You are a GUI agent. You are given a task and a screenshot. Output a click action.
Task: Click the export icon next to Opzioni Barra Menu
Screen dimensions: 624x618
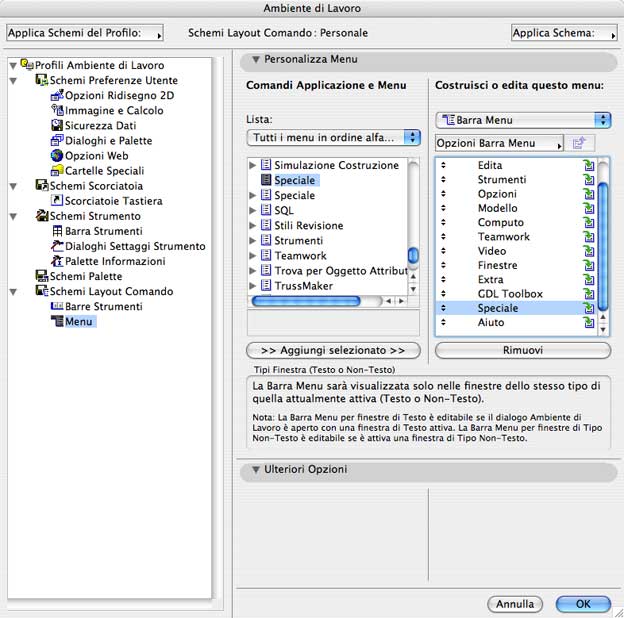coord(578,144)
